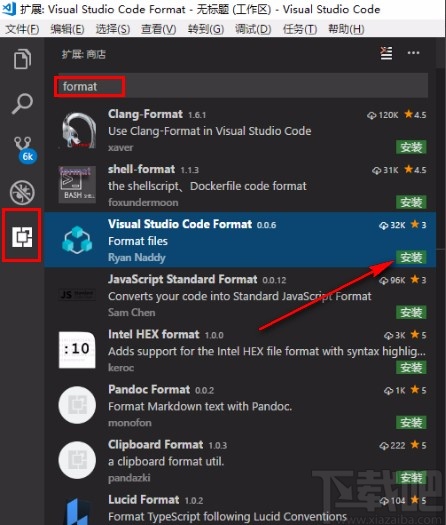Click publisher name monofon

(x=130, y=423)
